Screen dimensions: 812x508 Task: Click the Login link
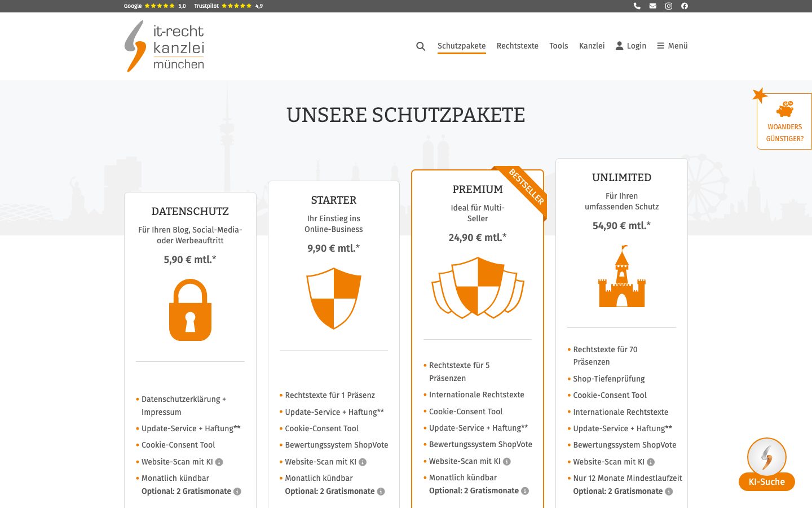[x=631, y=46]
